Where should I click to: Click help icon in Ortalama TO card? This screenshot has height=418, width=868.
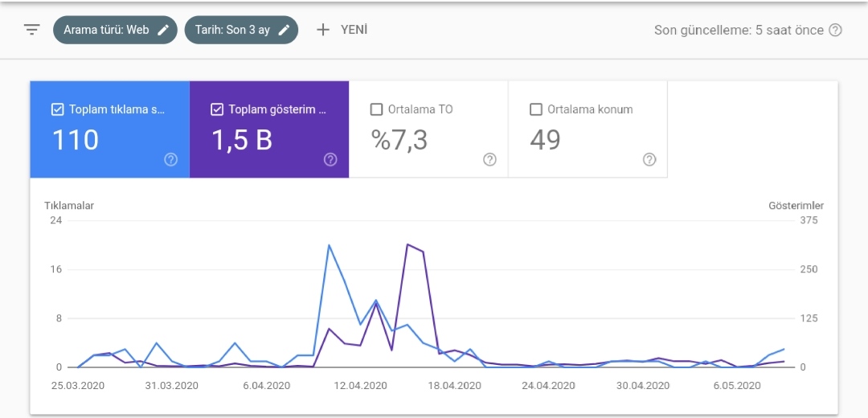489,159
